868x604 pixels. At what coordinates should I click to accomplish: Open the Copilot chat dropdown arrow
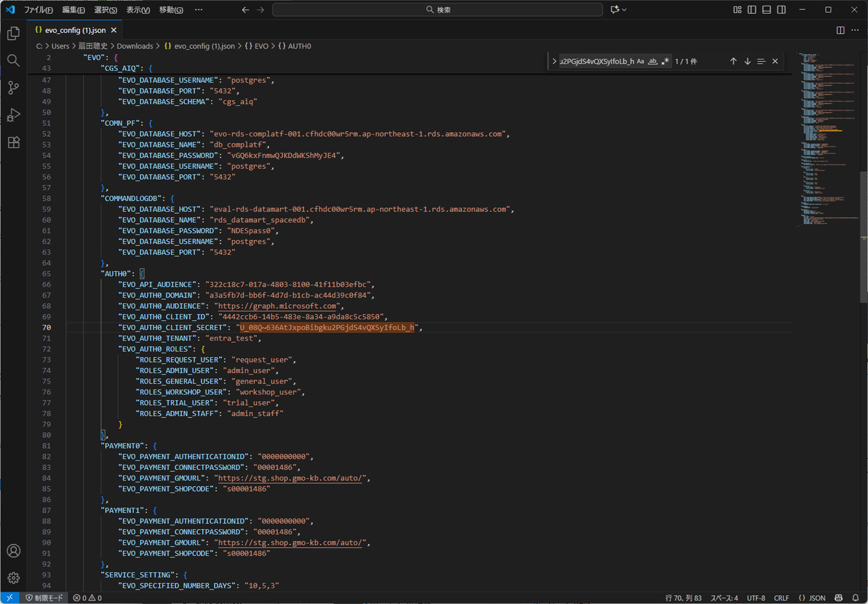click(x=624, y=10)
